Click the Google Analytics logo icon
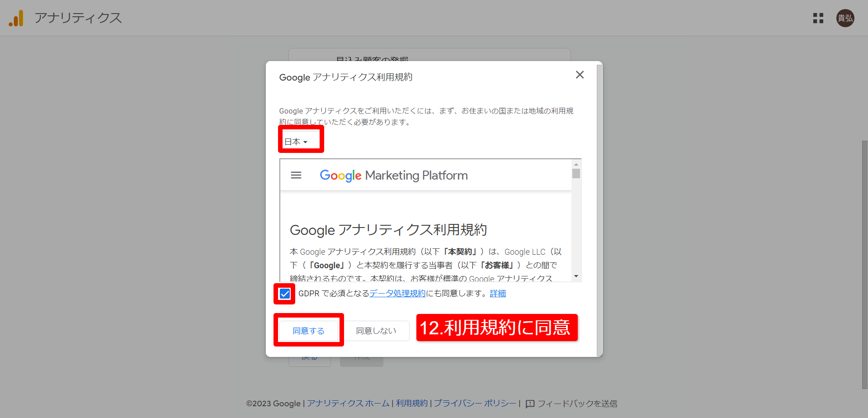This screenshot has height=418, width=868. click(16, 18)
